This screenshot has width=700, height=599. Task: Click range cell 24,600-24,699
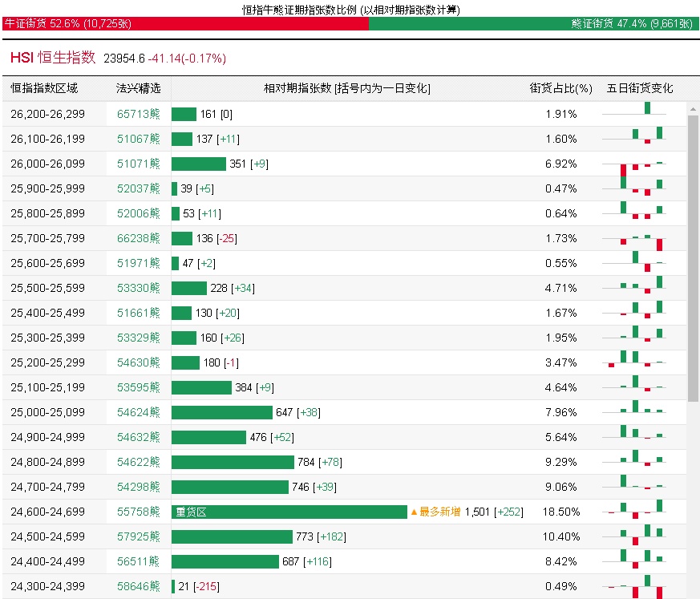click(x=48, y=512)
